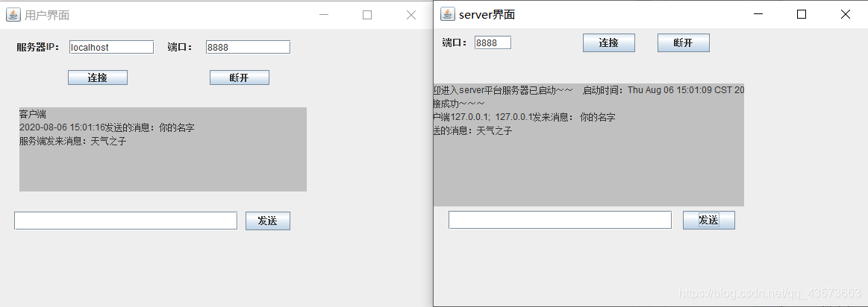Screen dimensions: 868x307
Task: Click 连接 button in 用户界面 window
Action: [x=98, y=77]
